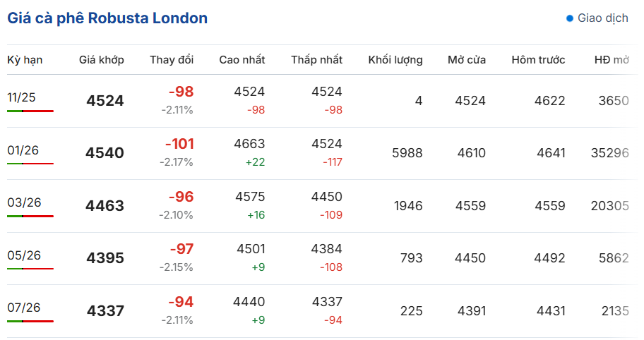Click the blue Giao dịch status dot
This screenshot has height=340, width=644.
[x=570, y=18]
